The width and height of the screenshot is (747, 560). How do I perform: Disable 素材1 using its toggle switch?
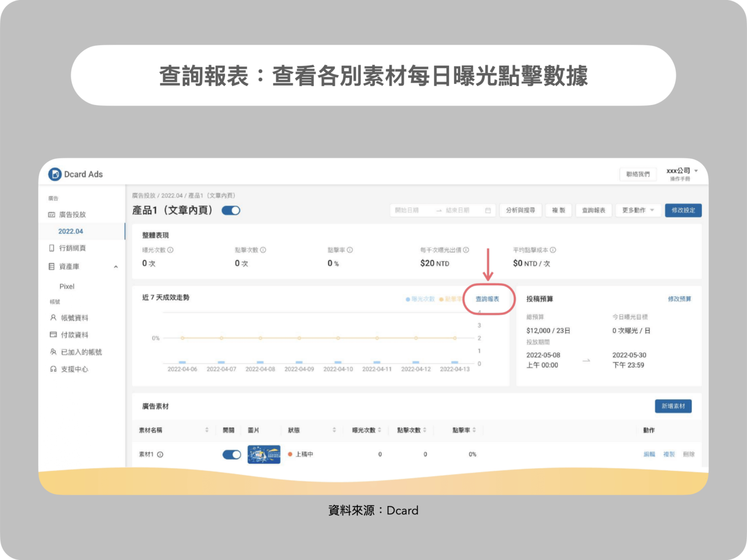coord(231,454)
